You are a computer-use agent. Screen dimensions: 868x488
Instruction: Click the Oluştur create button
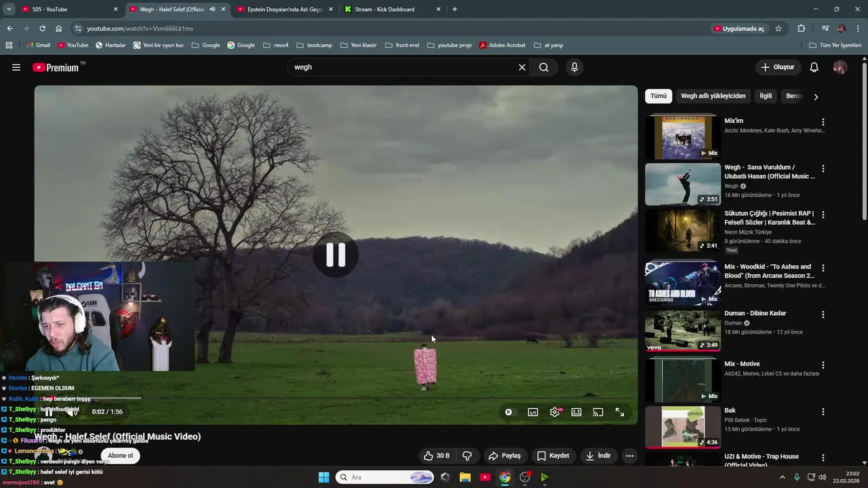point(778,67)
